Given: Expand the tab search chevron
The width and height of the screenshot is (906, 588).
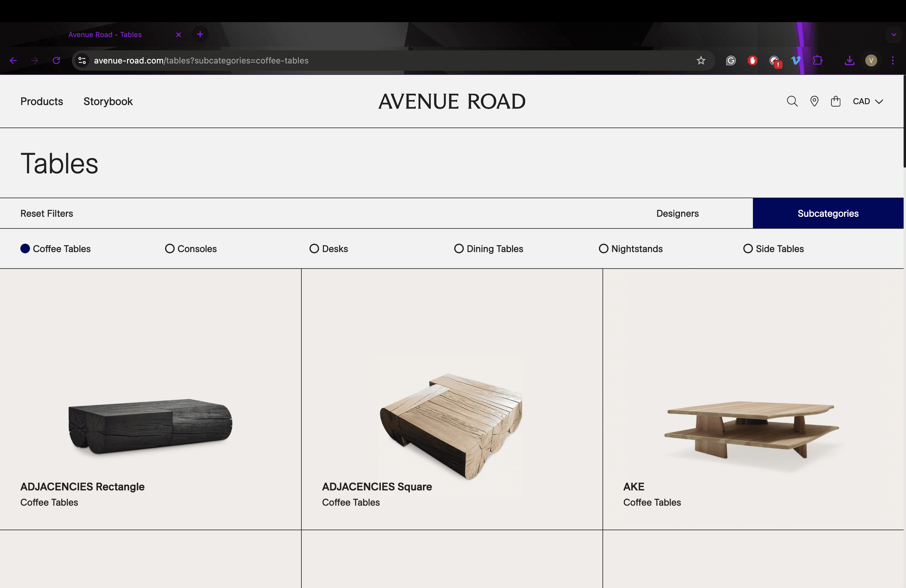Looking at the screenshot, I should 894,35.
